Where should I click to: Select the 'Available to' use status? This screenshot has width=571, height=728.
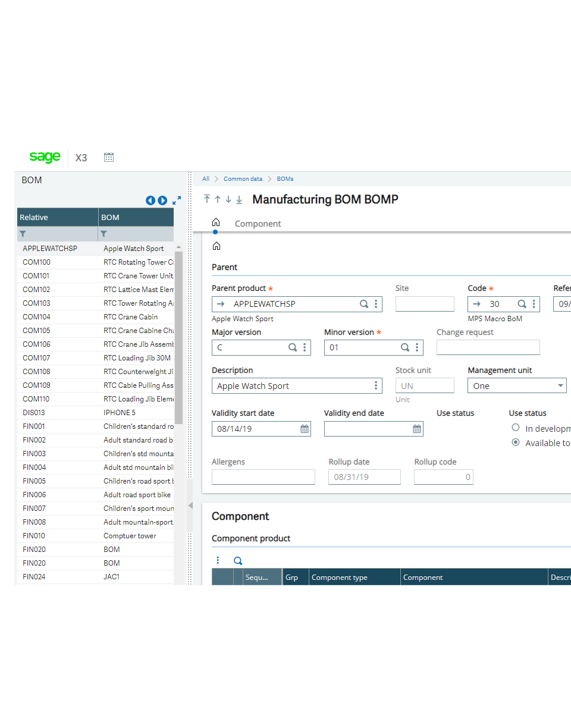[516, 443]
